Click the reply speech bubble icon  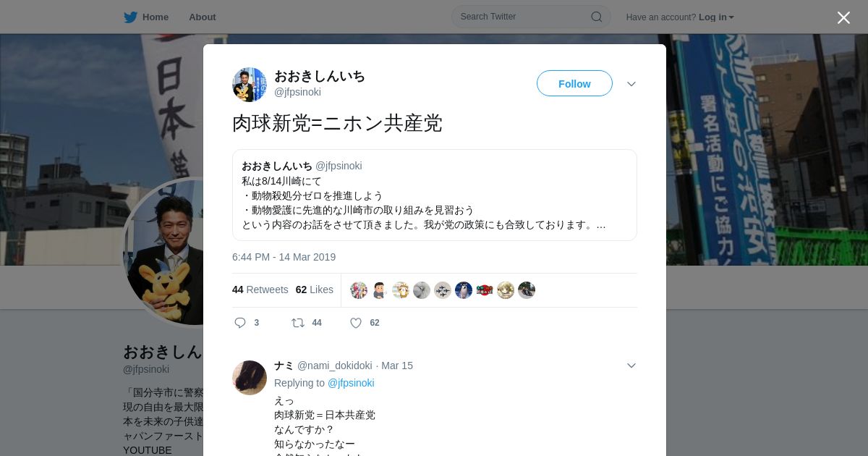[240, 323]
